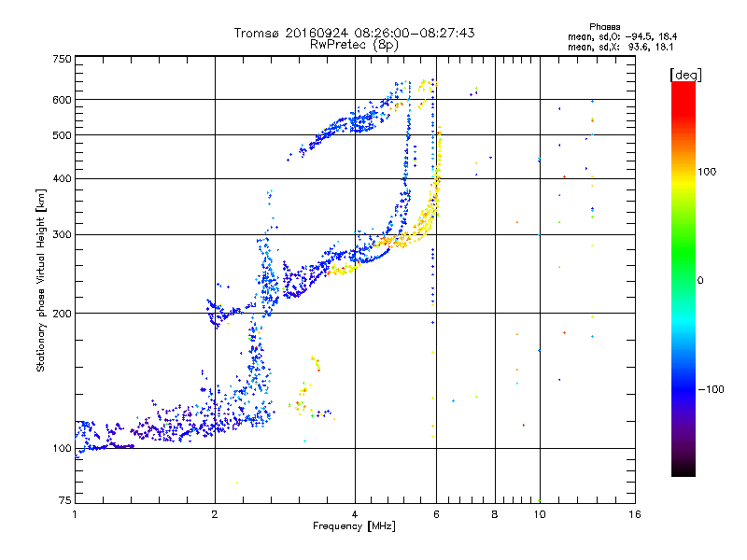Pick the green 0 degree colorbar region
Screen dimensions: 747x560
click(684, 280)
